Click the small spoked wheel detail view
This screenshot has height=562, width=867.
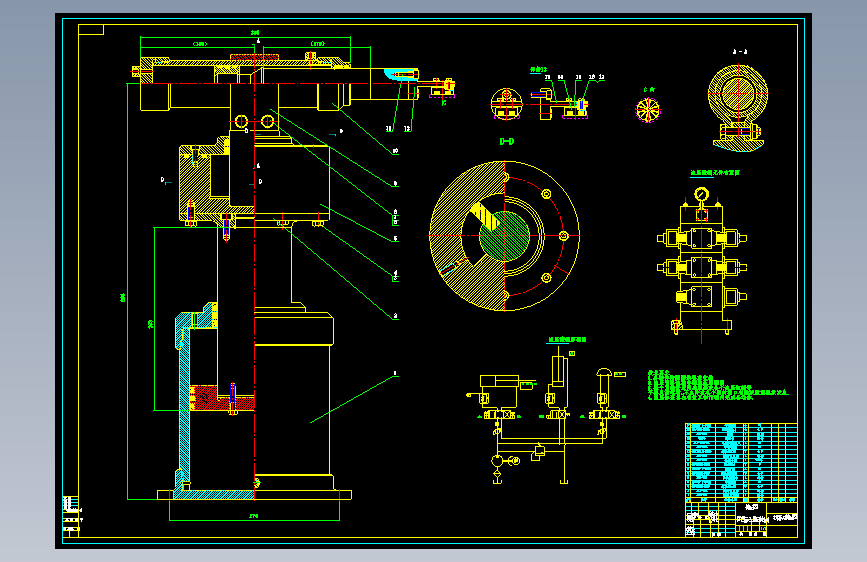click(648, 110)
